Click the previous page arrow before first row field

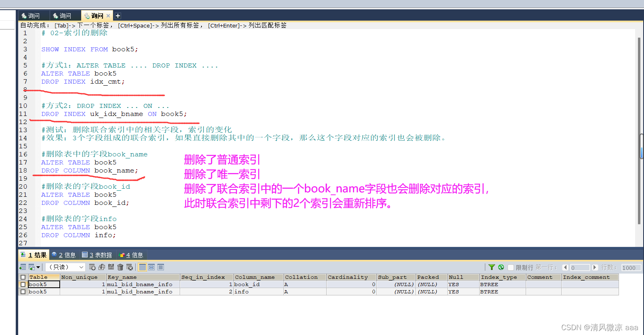(565, 268)
